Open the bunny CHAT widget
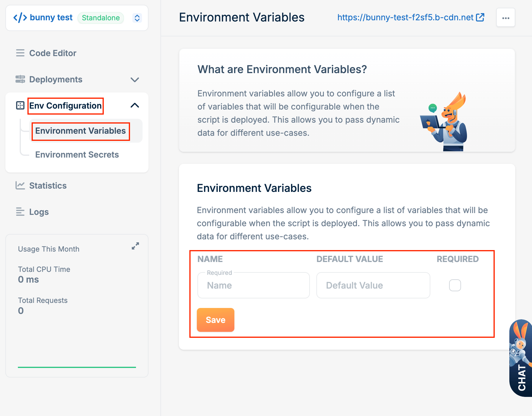The image size is (532, 416). click(521, 358)
